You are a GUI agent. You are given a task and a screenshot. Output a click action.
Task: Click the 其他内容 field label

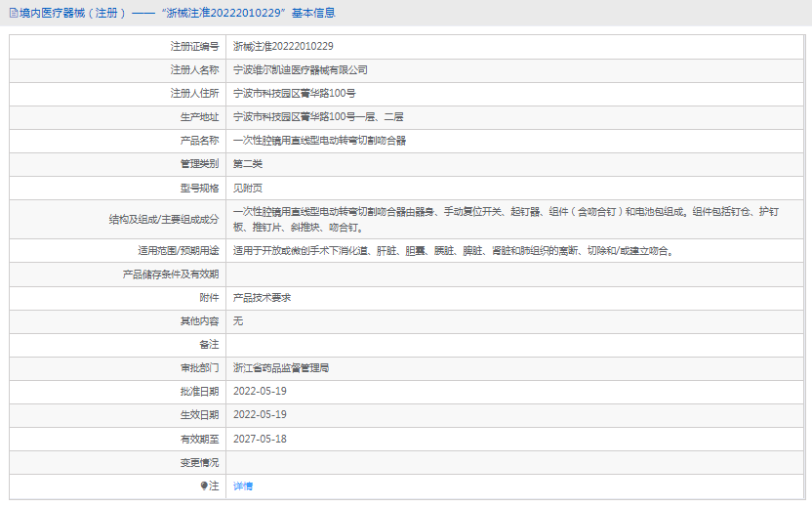[x=199, y=320]
